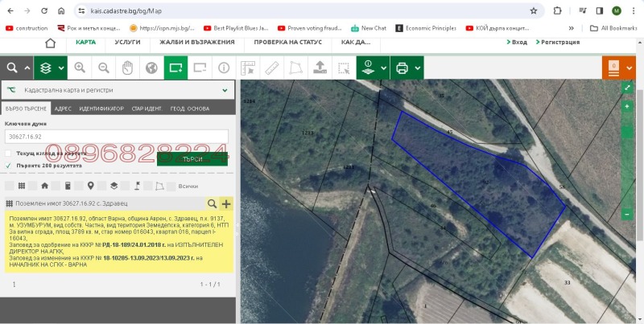Zoom to result with magnifier icon

pos(213,204)
